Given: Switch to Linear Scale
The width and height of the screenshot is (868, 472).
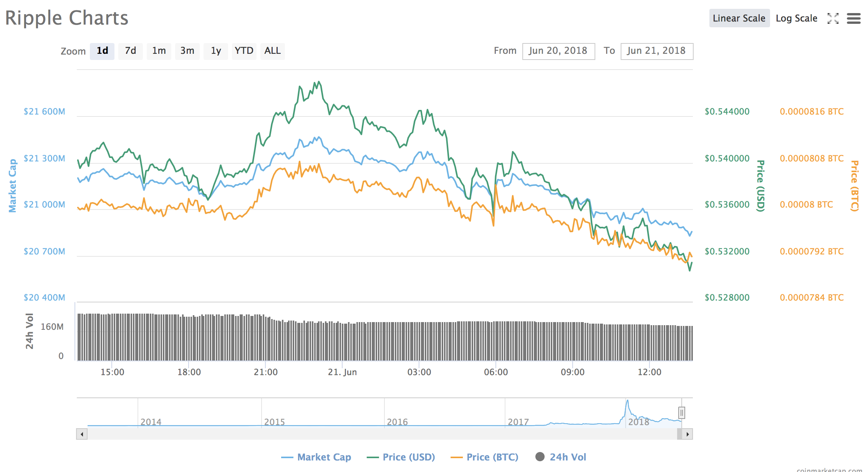Looking at the screenshot, I should [x=739, y=18].
